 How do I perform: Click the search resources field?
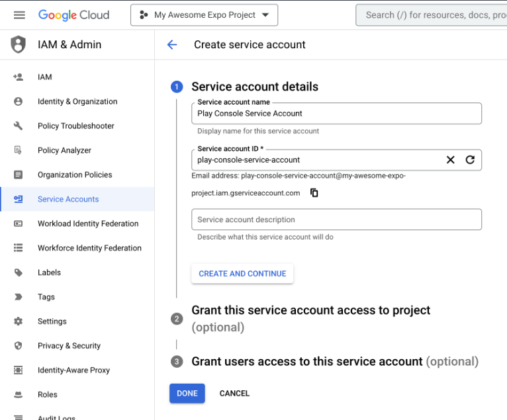point(432,15)
